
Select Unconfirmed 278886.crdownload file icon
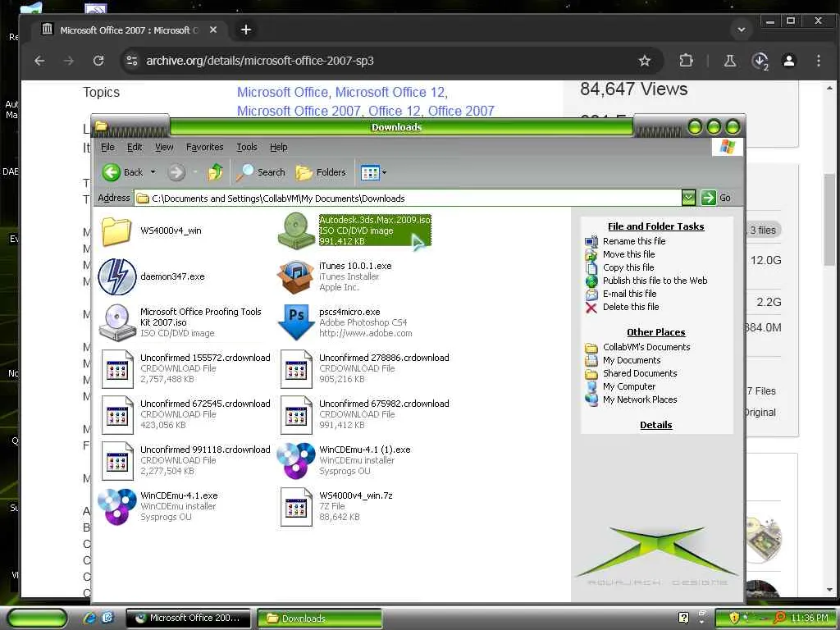(295, 368)
